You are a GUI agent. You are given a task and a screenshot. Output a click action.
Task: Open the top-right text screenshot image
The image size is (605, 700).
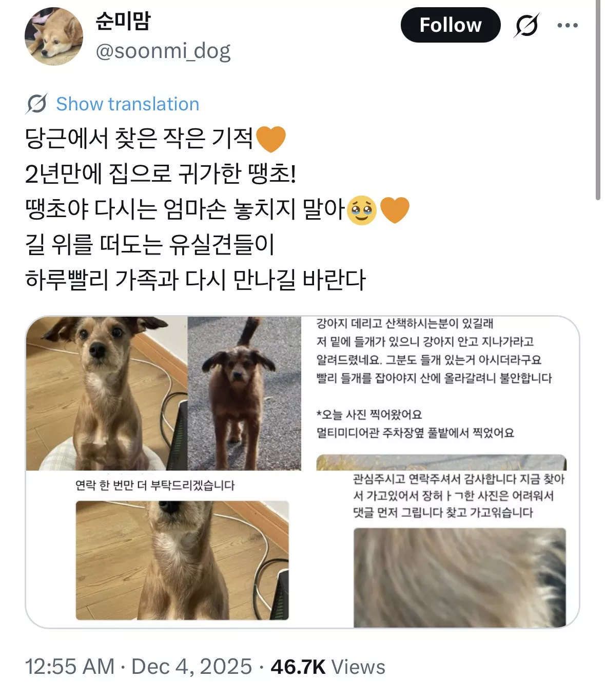(441, 393)
